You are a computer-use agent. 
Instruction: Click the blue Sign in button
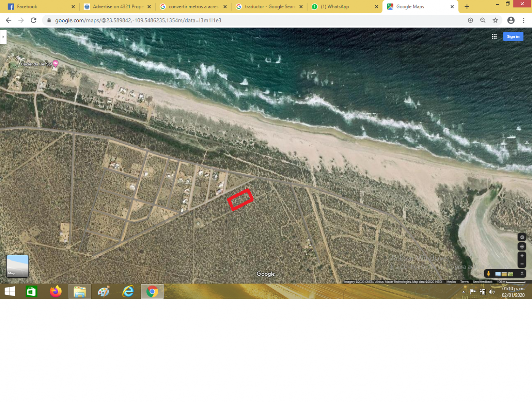click(513, 37)
